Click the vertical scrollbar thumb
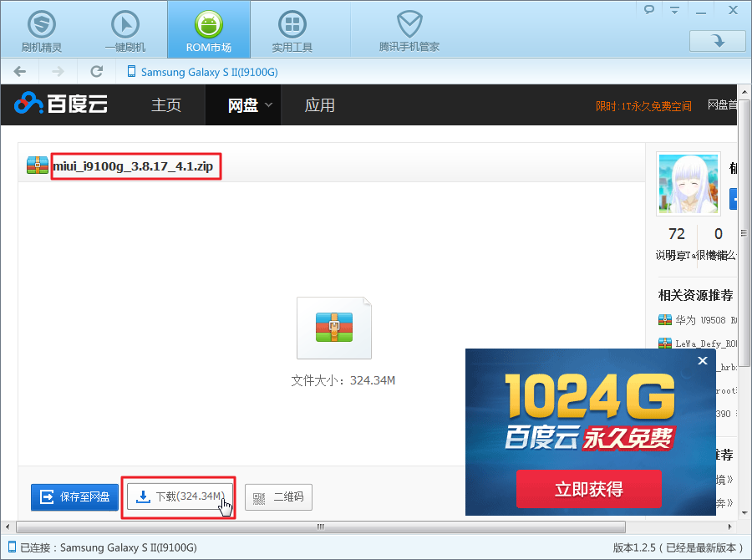Screen dimensions: 752x560 pos(744,234)
